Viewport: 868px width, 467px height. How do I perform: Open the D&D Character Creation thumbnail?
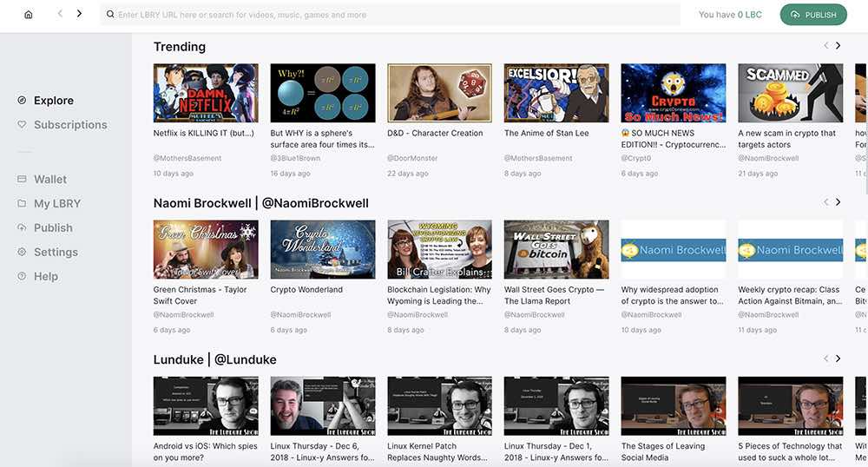(x=439, y=93)
